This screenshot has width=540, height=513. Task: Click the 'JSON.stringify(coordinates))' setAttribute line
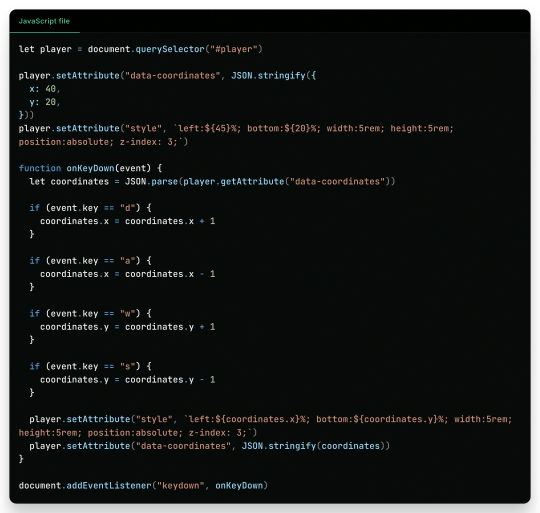point(209,446)
